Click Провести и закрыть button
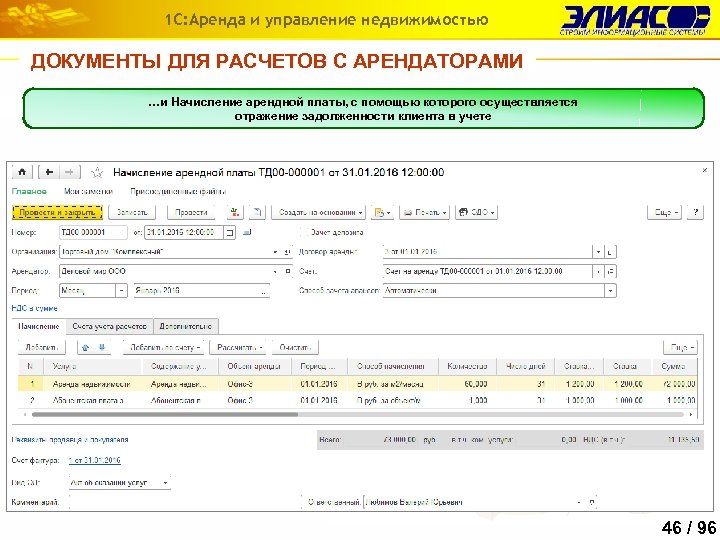This screenshot has height=540, width=720. coord(57,212)
